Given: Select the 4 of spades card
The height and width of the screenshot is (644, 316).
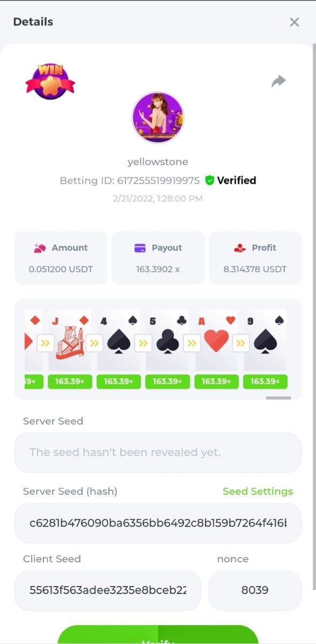Looking at the screenshot, I should click(x=118, y=340).
